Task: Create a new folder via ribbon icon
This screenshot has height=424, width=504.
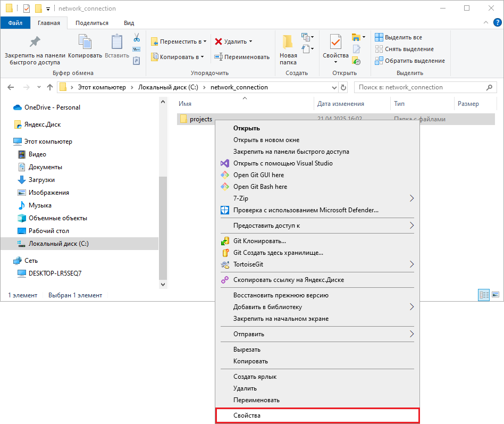Action: pyautogui.click(x=288, y=43)
